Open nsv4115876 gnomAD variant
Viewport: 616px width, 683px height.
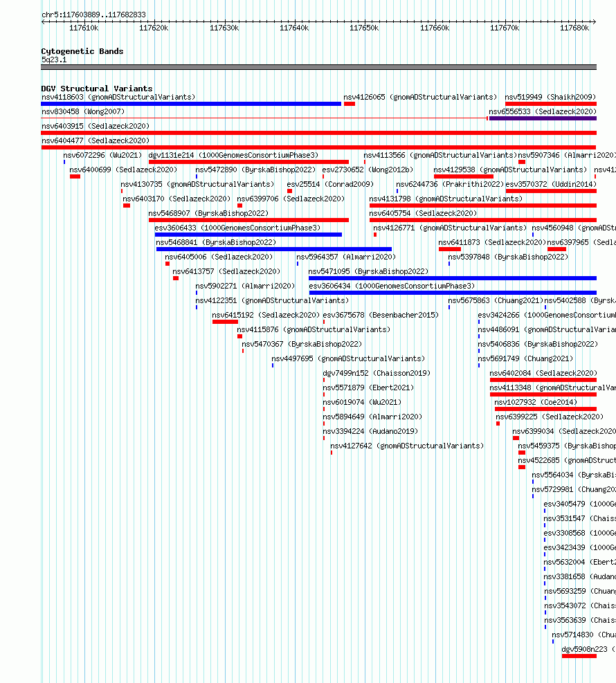click(314, 330)
